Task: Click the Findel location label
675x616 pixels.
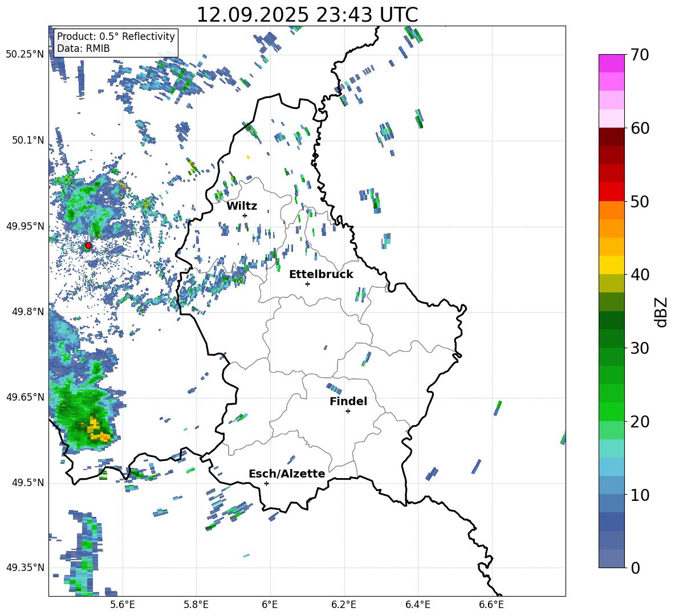Action: [x=348, y=401]
